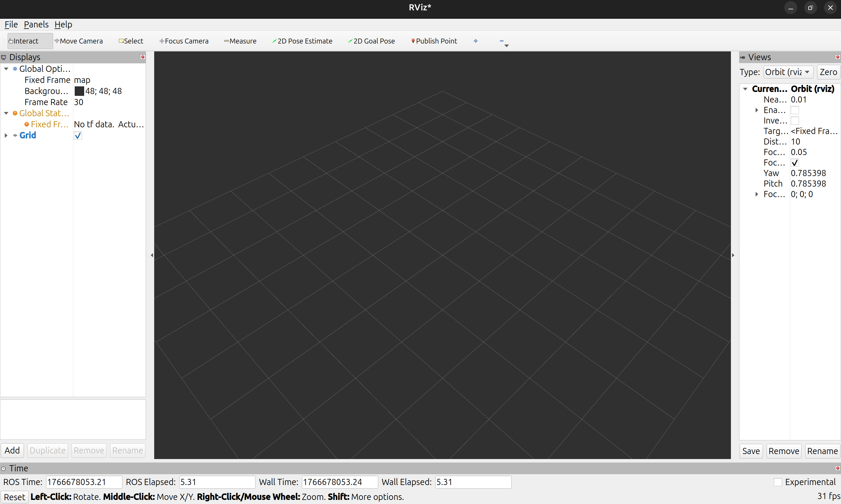Collapse the left Displays panel arrow
The height and width of the screenshot is (504, 841).
coord(152,255)
